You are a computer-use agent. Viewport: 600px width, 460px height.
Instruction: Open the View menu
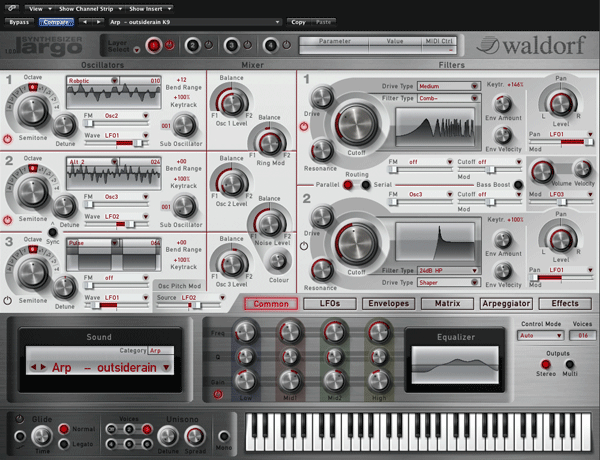(39, 8)
